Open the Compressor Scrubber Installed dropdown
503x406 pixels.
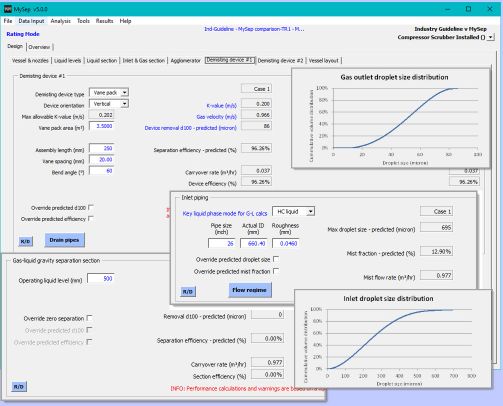pos(490,37)
